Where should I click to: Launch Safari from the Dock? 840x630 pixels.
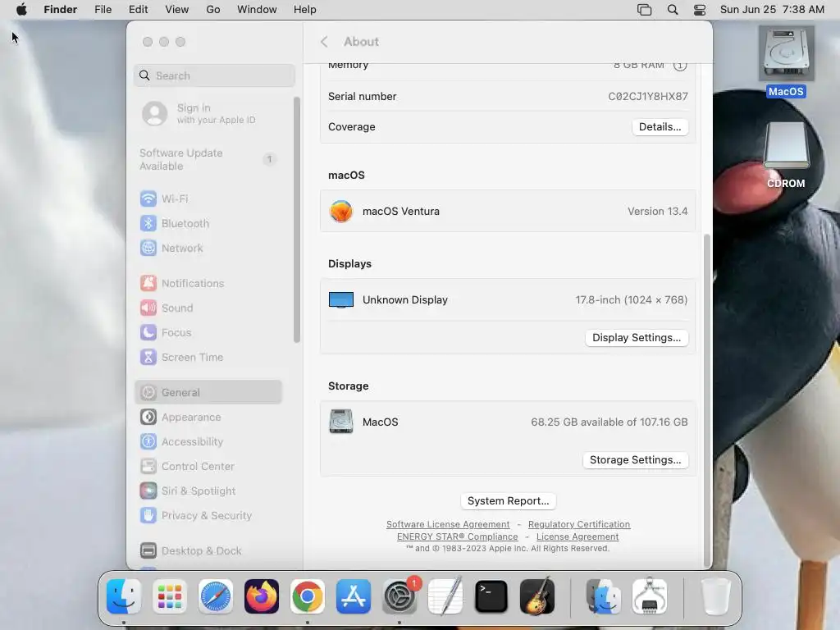[216, 596]
